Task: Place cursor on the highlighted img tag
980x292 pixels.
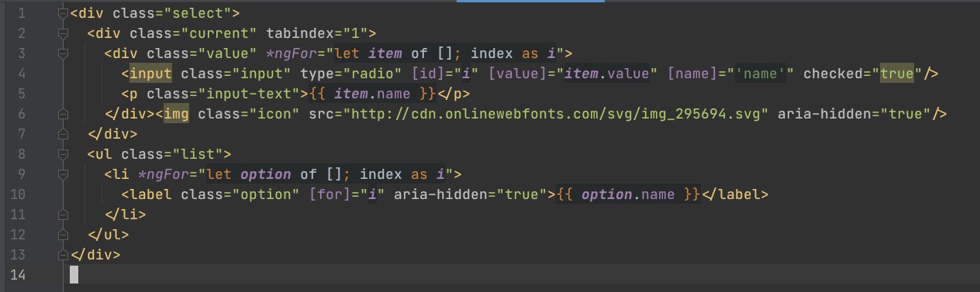Action: 175,114
